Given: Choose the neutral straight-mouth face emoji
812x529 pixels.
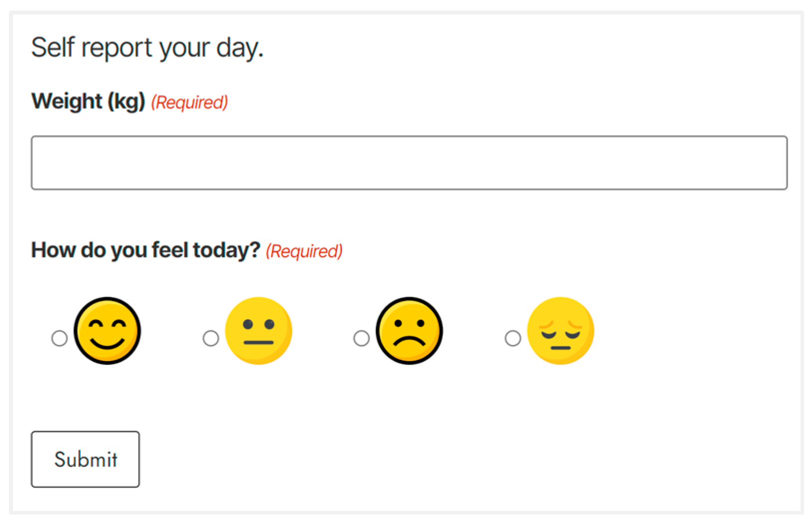Looking at the screenshot, I should (258, 331).
